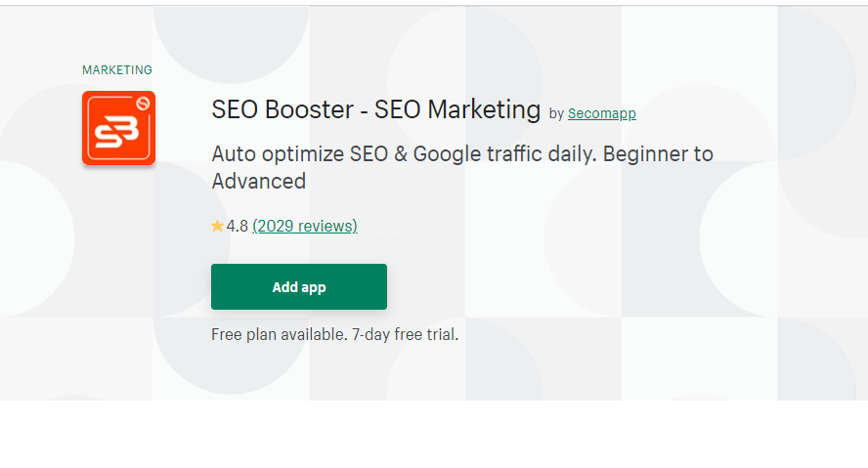Image resolution: width=868 pixels, height=468 pixels.
Task: Click the SEO Booster - SEO Marketing title
Action: pos(376,109)
